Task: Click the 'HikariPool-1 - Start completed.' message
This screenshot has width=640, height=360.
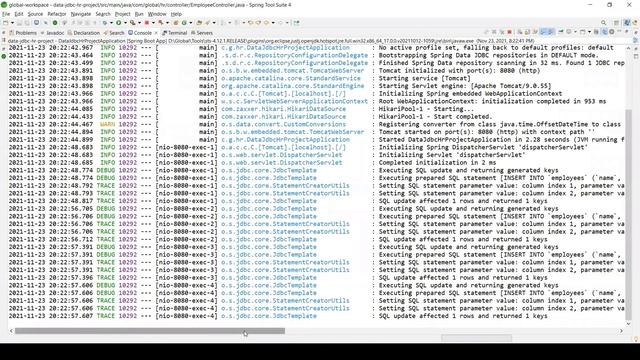Action: click(x=436, y=117)
